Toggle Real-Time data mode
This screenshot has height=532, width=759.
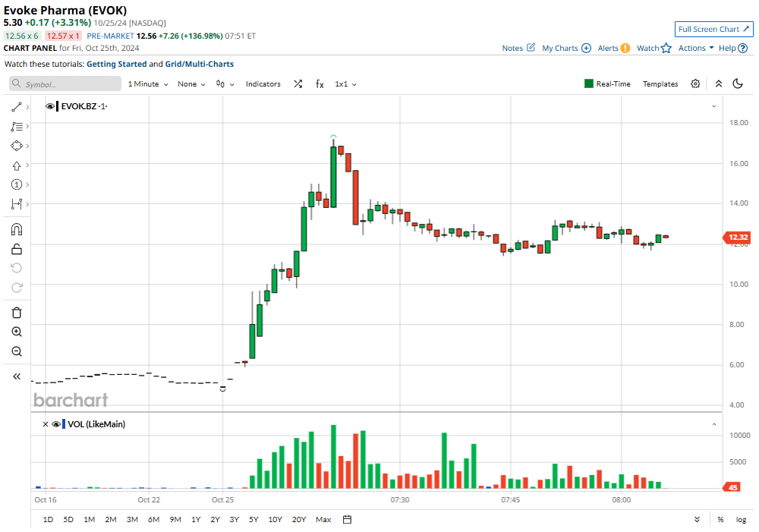[x=607, y=83]
